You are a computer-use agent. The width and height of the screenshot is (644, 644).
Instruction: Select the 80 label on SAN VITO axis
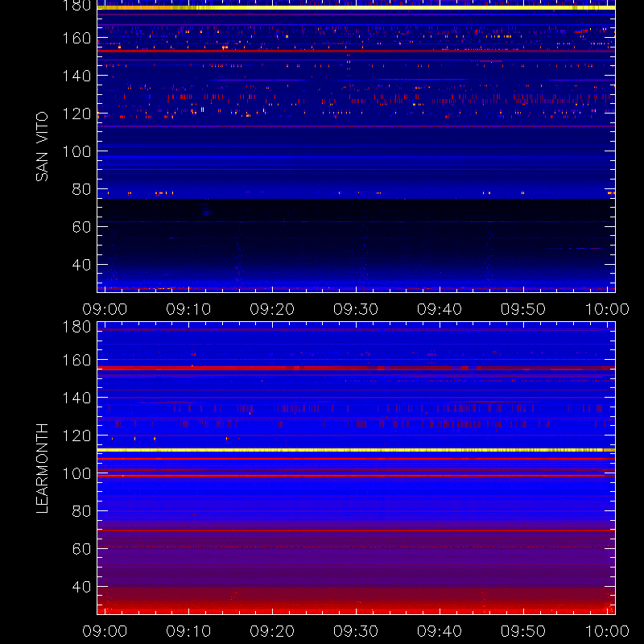tap(81, 189)
